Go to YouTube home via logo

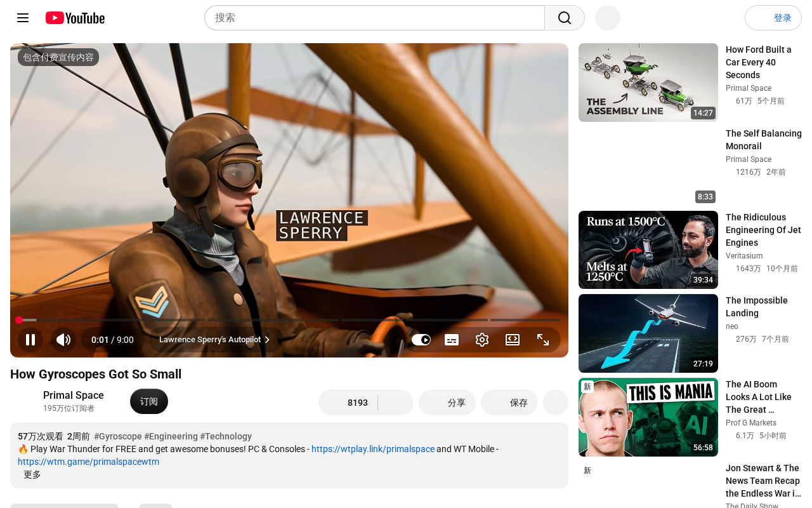[75, 18]
